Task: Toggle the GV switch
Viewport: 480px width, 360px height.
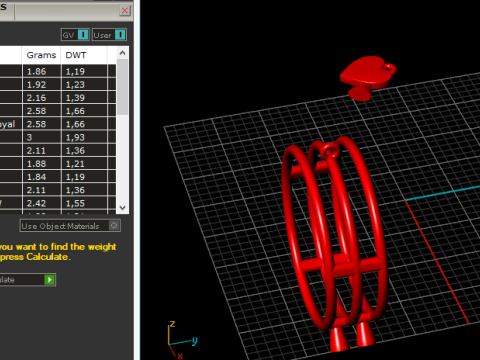Action: click(75, 35)
